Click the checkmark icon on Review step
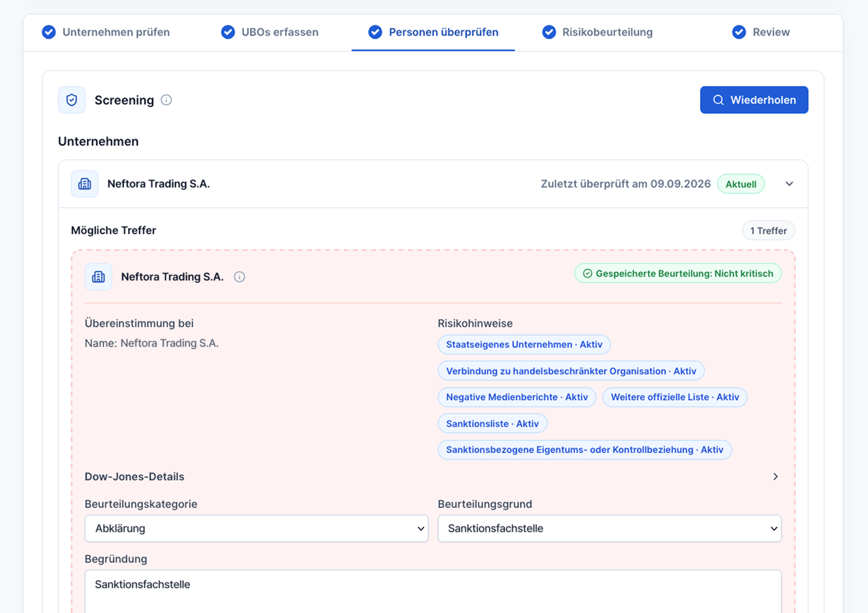The height and width of the screenshot is (613, 868). coord(739,32)
